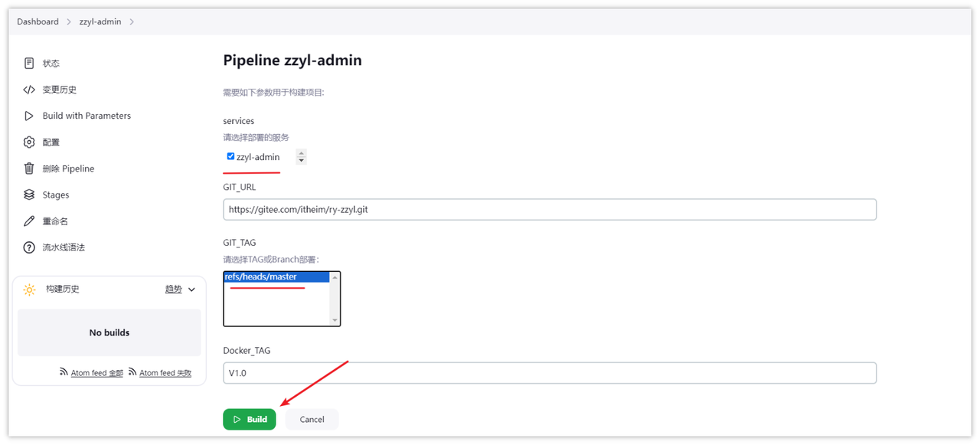Screen dimensions: 980x445
Task: Go to Dashboard in the breadcrumb
Action: (x=38, y=21)
